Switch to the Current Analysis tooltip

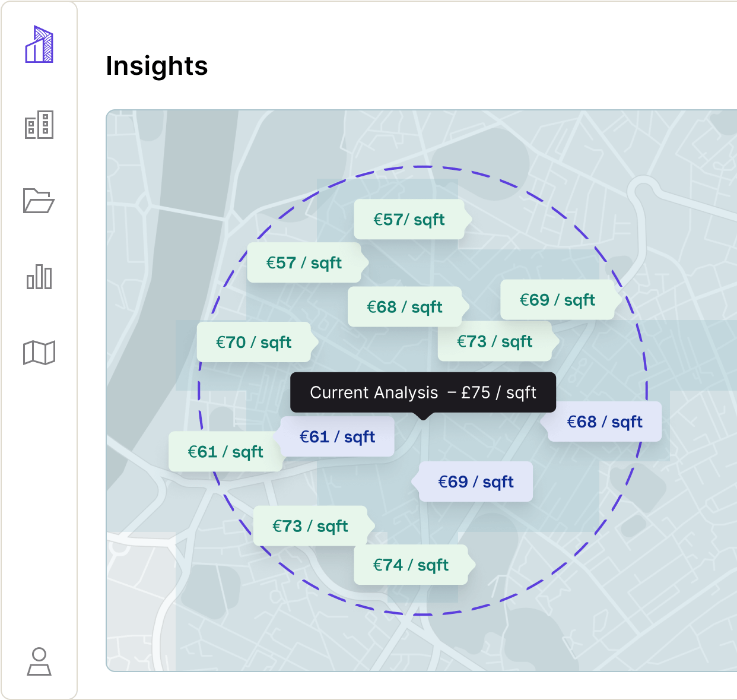point(423,392)
